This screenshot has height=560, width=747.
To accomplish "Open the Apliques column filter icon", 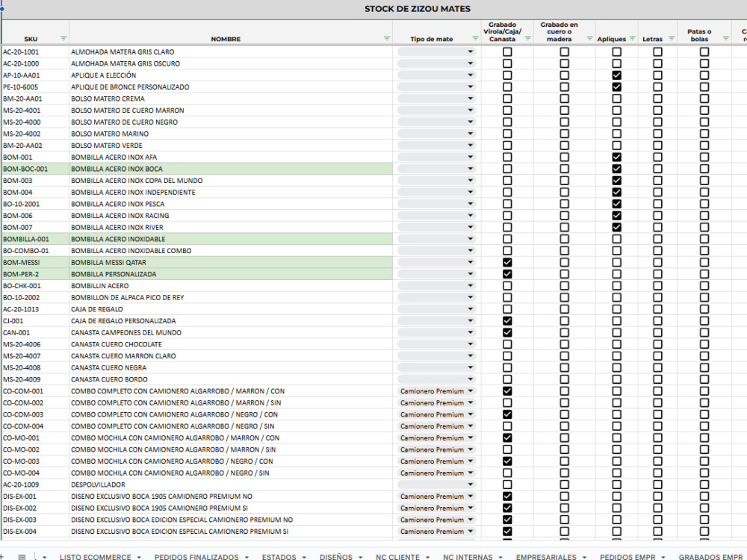I will (632, 39).
